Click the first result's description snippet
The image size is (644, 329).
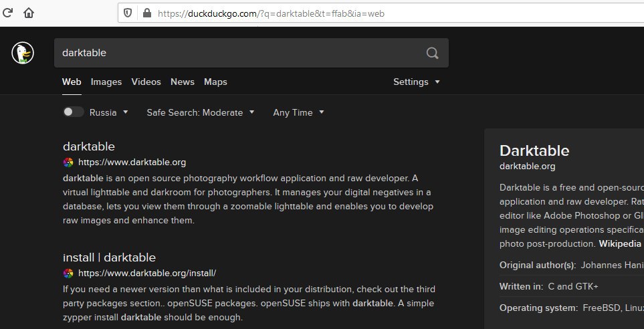tap(248, 199)
